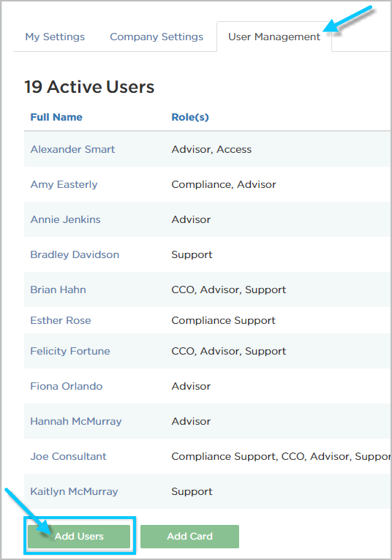Open Bradley Davidson's user record
Viewport: 392px width, 560px height.
click(75, 254)
